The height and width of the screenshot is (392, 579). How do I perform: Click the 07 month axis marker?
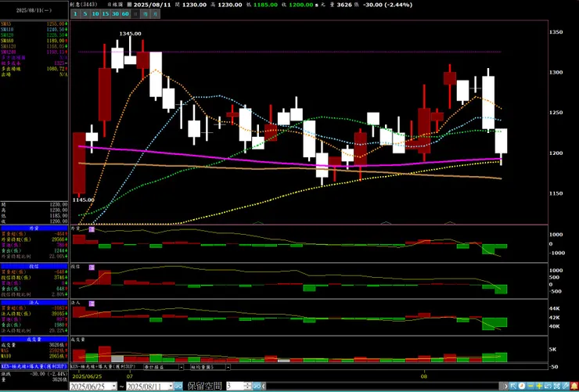tap(130, 377)
